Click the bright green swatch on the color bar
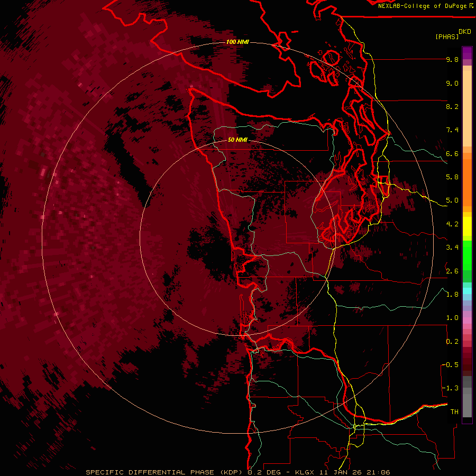 (x=467, y=255)
